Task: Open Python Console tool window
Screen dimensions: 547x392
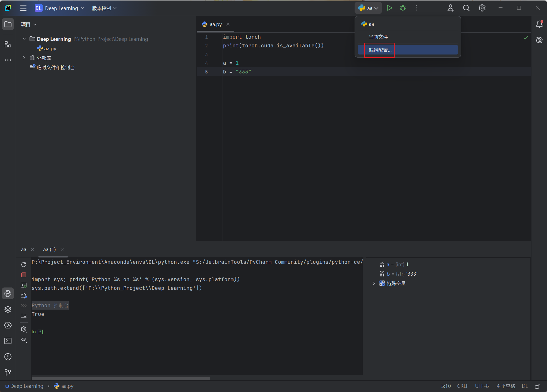Action: coord(8,293)
